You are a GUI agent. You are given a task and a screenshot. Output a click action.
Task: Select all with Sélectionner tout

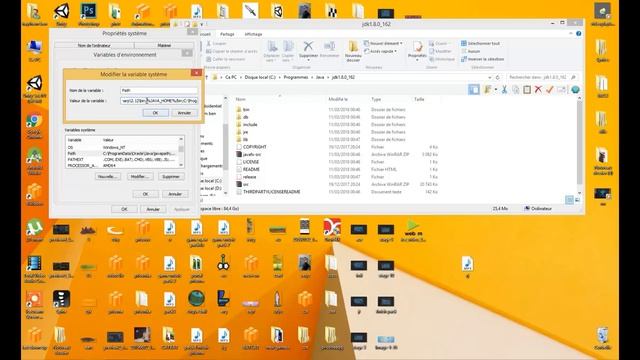pyautogui.click(x=480, y=43)
